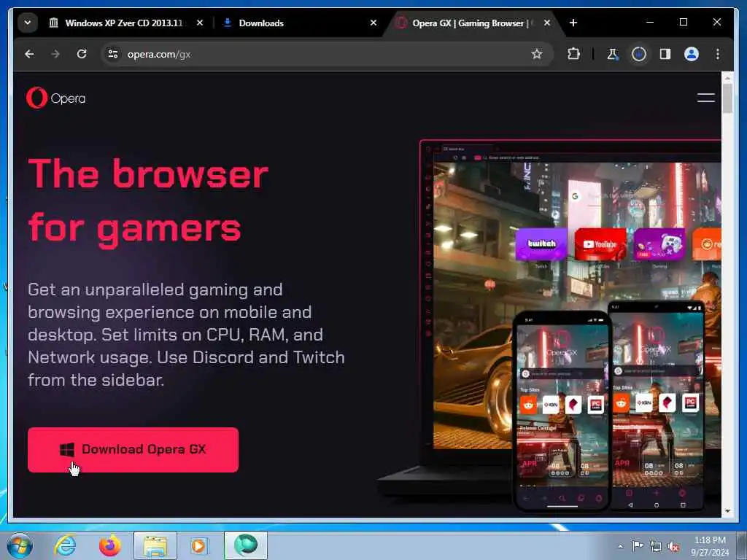Viewport: 747px width, 560px height.
Task: Close the Opera GX tab
Action: point(547,23)
